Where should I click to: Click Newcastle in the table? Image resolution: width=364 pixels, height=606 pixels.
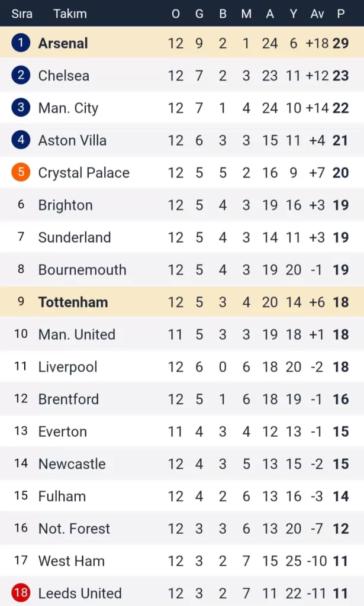click(x=72, y=464)
